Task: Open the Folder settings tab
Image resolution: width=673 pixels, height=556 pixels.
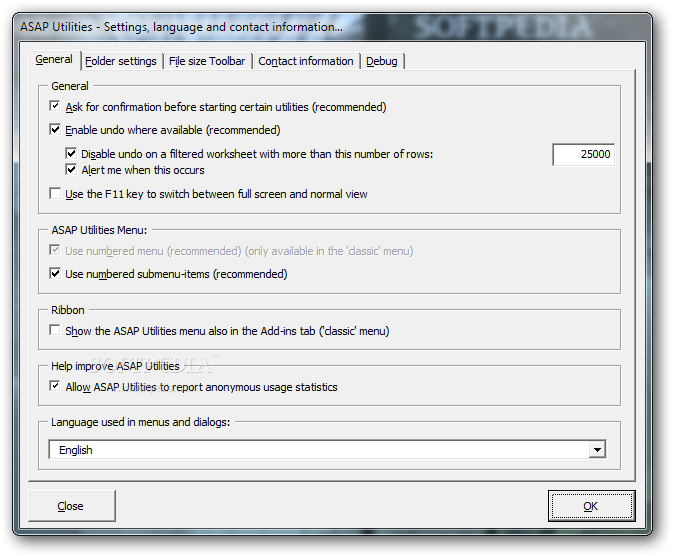Action: point(121,61)
